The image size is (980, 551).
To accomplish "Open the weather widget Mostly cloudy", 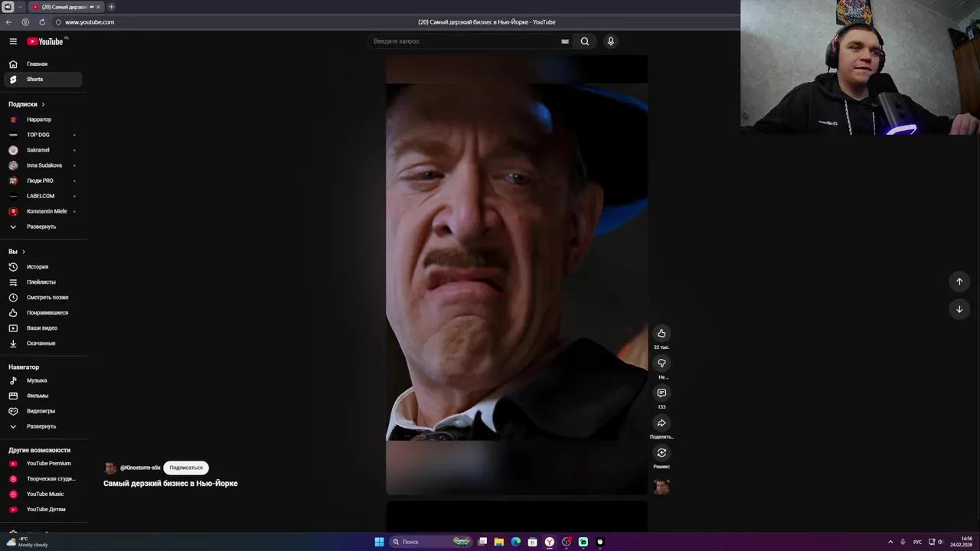I will click(28, 542).
